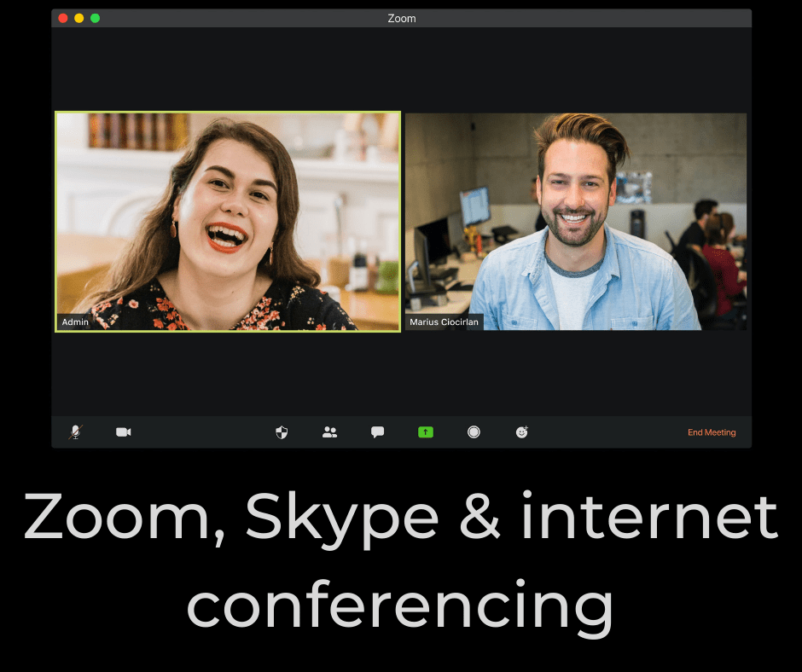Screen dimensions: 802x672
Task: Open the meeting Chat
Action: [376, 432]
